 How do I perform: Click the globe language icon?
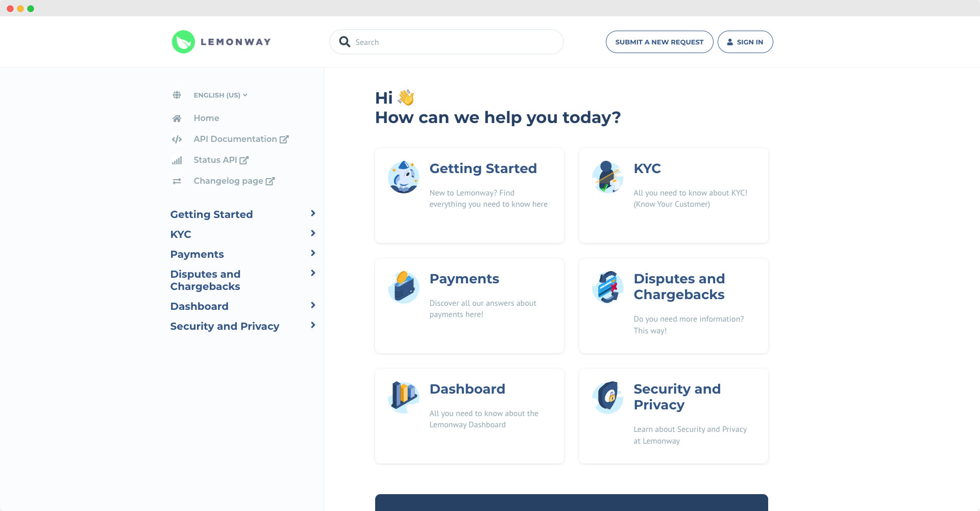point(177,95)
